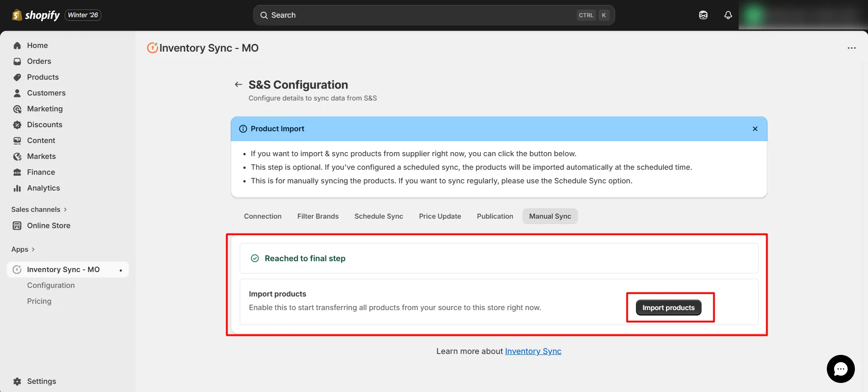Open the Inventory Sync learn more link

[533, 351]
